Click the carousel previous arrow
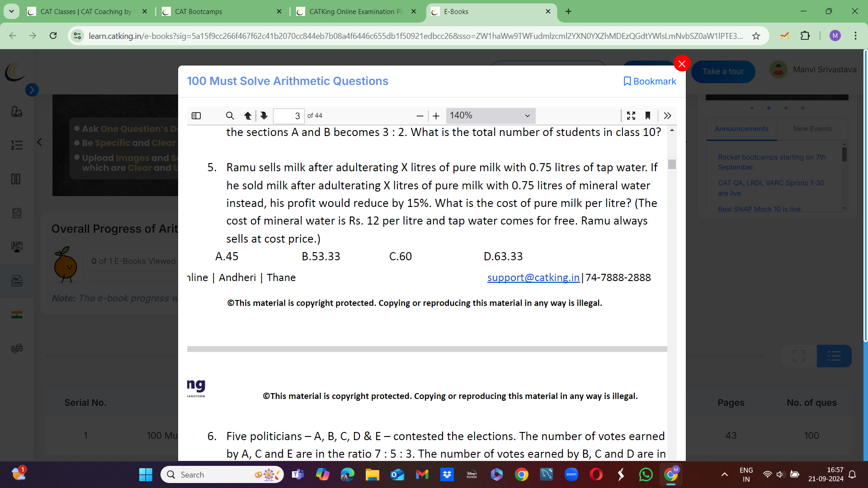This screenshot has height=488, width=868. 40,142
